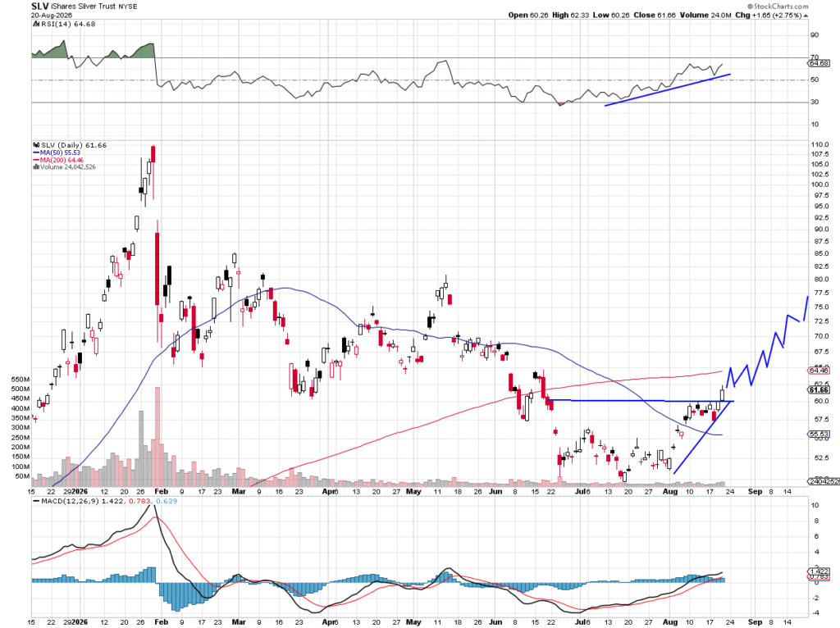Click the 52.5 price axis label
This screenshot has height=628, width=840.
[x=819, y=457]
